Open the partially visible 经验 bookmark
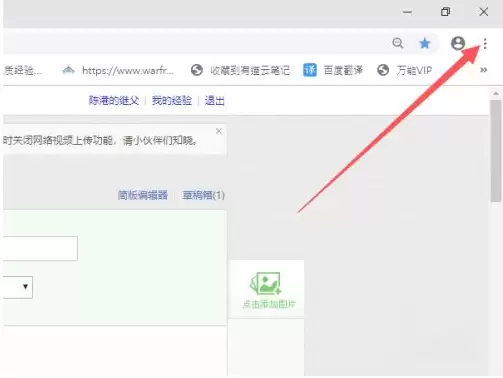Image resolution: width=503 pixels, height=378 pixels. 23,70
